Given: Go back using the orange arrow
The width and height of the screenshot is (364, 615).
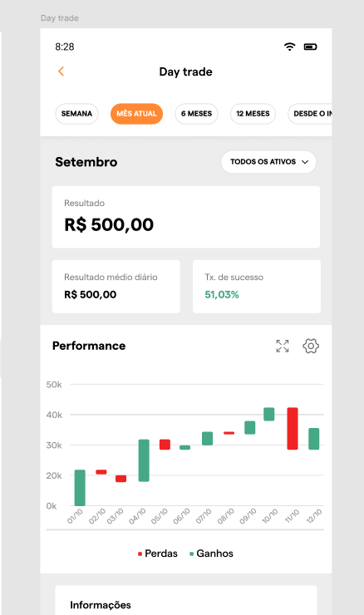Looking at the screenshot, I should (61, 71).
